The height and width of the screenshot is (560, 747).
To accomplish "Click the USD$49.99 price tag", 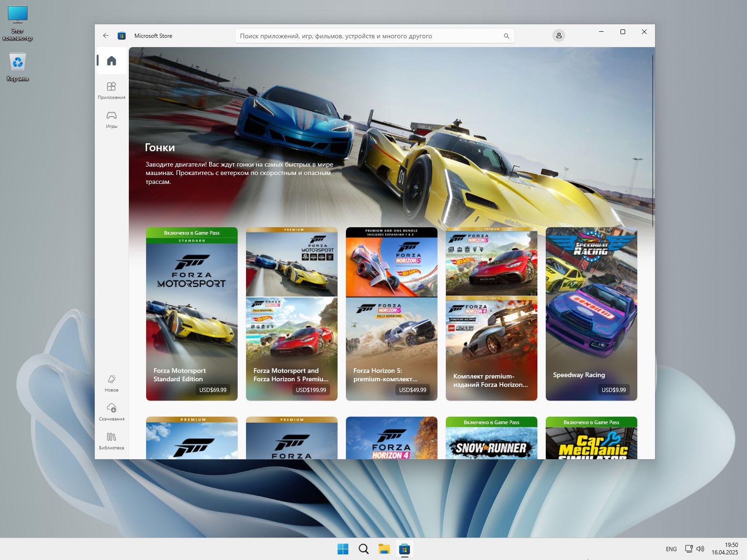I will (x=413, y=390).
